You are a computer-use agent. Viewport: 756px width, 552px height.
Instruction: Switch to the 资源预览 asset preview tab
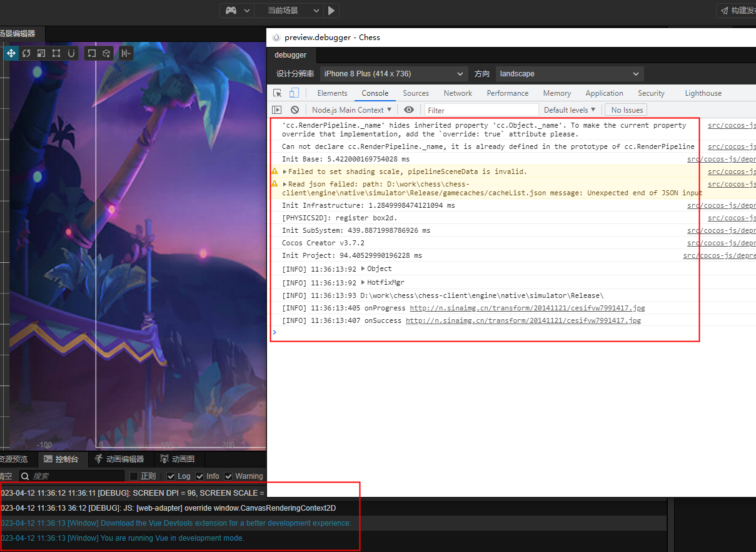(x=14, y=459)
